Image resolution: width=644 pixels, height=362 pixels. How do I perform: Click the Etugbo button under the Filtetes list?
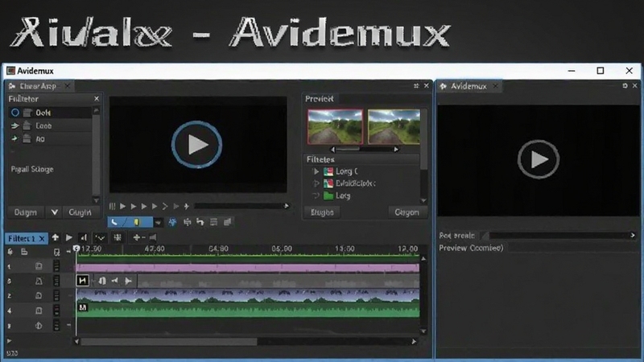[x=322, y=212]
